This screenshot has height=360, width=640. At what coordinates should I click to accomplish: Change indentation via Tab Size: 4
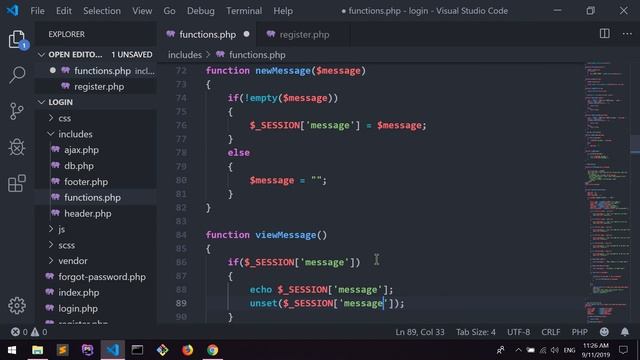pyautogui.click(x=476, y=332)
